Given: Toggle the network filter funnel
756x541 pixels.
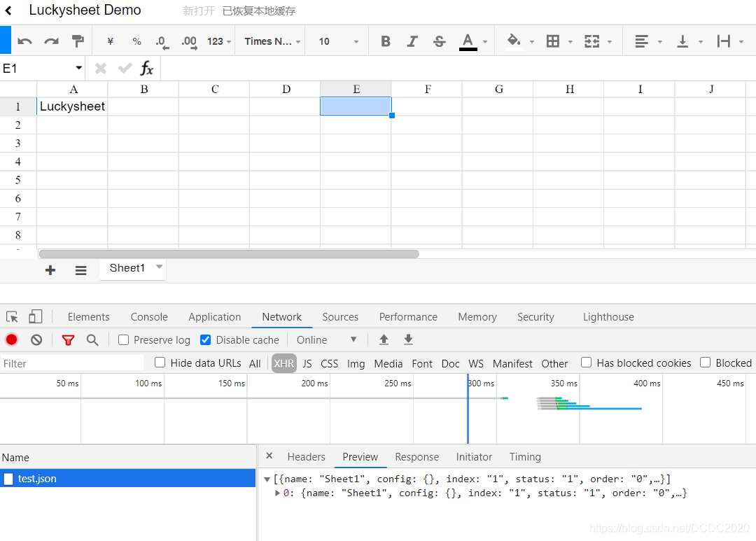Looking at the screenshot, I should 68,340.
